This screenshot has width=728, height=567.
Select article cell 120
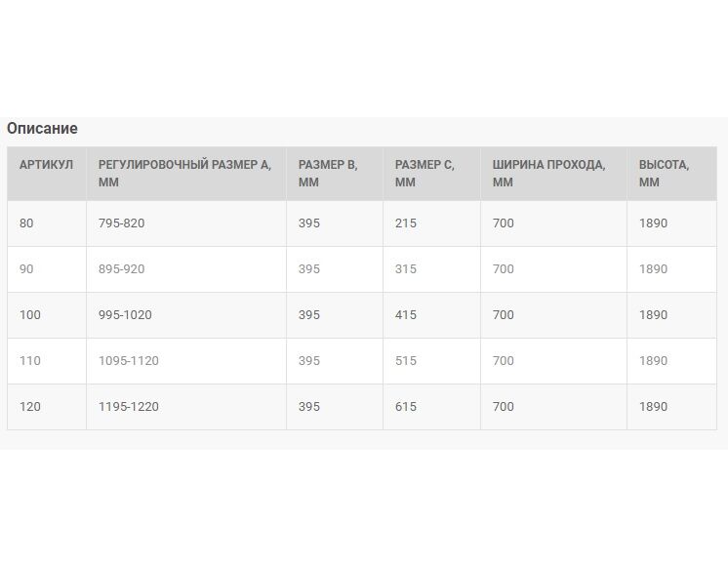[x=47, y=407]
